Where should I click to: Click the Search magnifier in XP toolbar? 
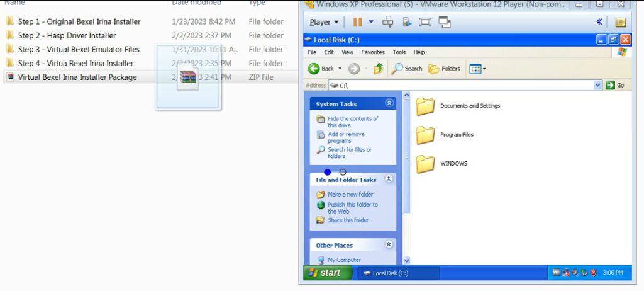397,69
